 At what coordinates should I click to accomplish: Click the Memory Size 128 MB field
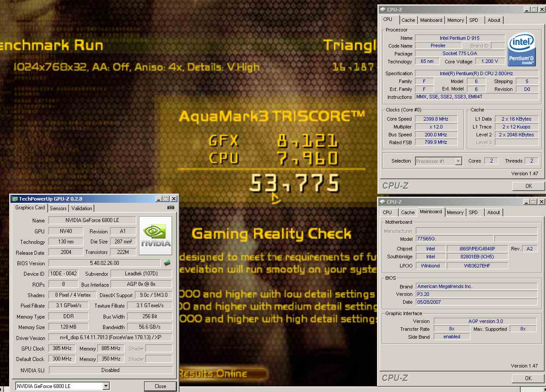click(x=69, y=327)
